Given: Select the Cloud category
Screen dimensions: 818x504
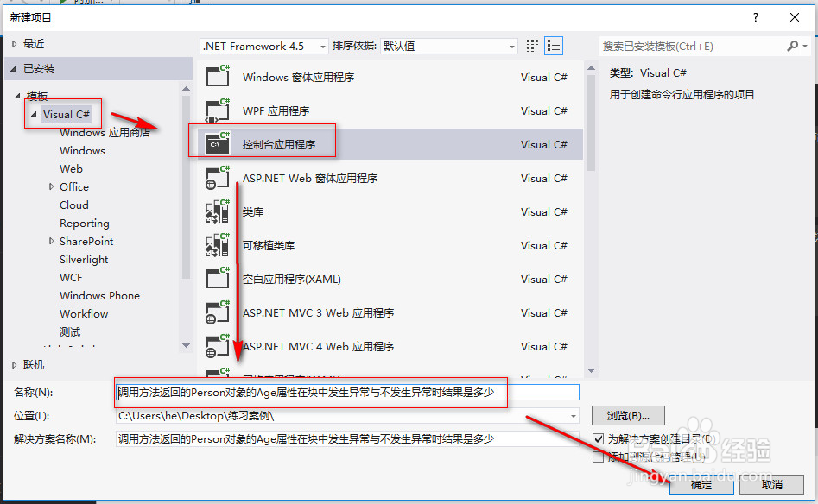Looking at the screenshot, I should coord(74,205).
